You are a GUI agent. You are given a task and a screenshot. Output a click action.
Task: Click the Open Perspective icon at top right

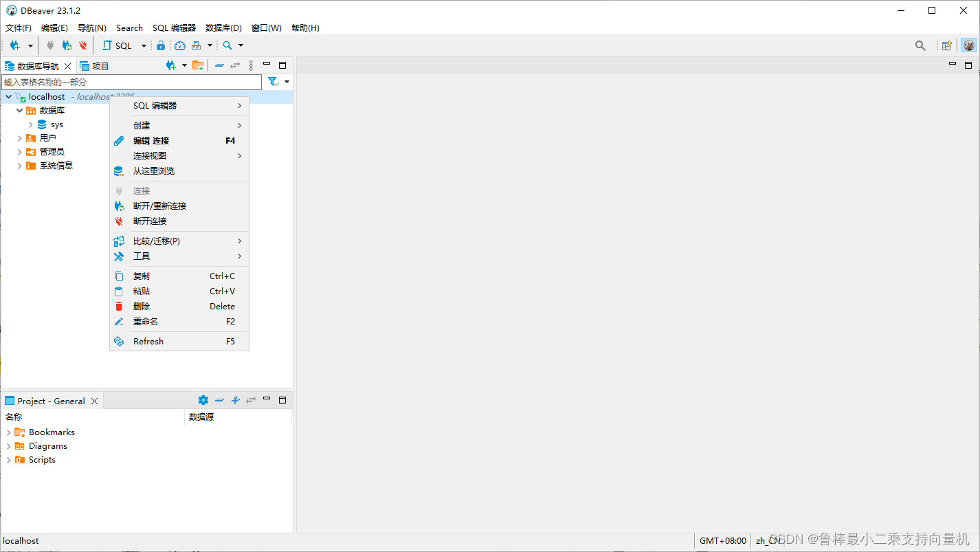(947, 45)
